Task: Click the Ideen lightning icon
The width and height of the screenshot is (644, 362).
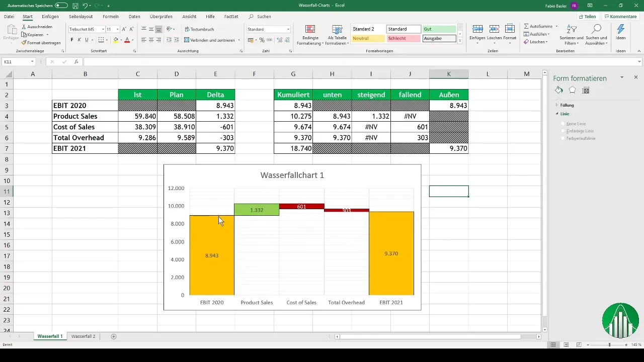Action: (x=620, y=29)
